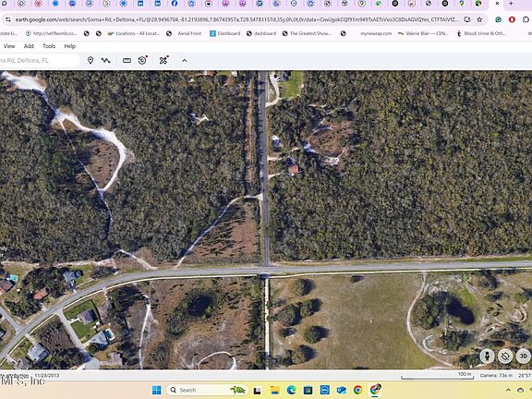
Task: Select the Add placemark pin icon
Action: pyautogui.click(x=91, y=60)
